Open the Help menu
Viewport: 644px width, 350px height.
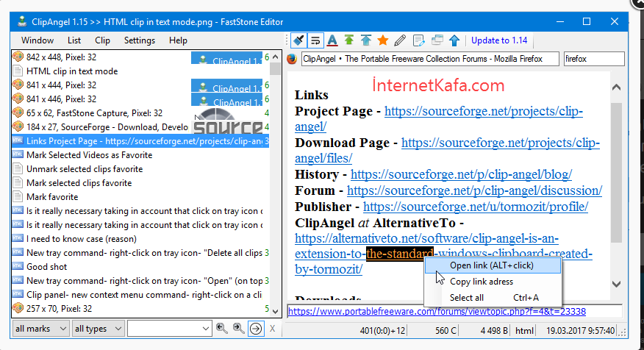(x=178, y=40)
